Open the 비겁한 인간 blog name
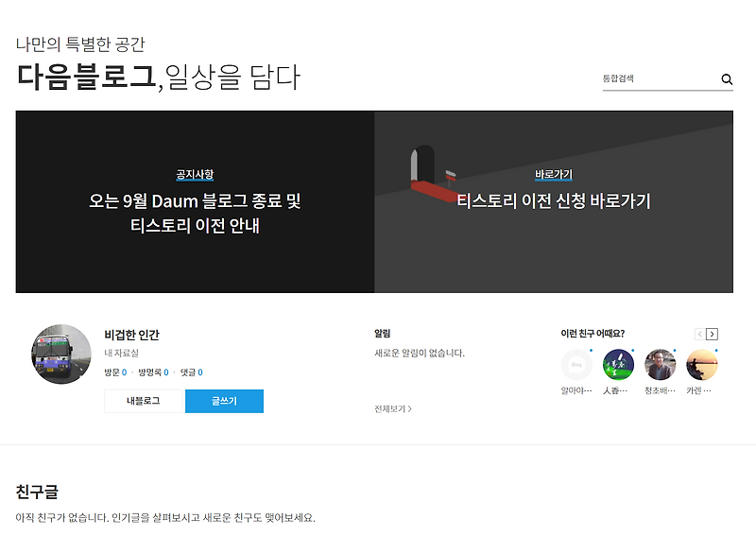756x536 pixels. pyautogui.click(x=131, y=335)
